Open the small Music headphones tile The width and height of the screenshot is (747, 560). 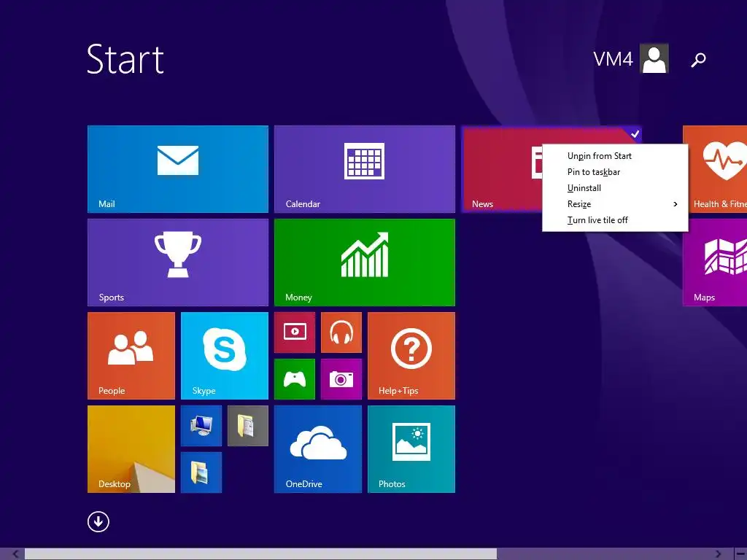coord(341,332)
